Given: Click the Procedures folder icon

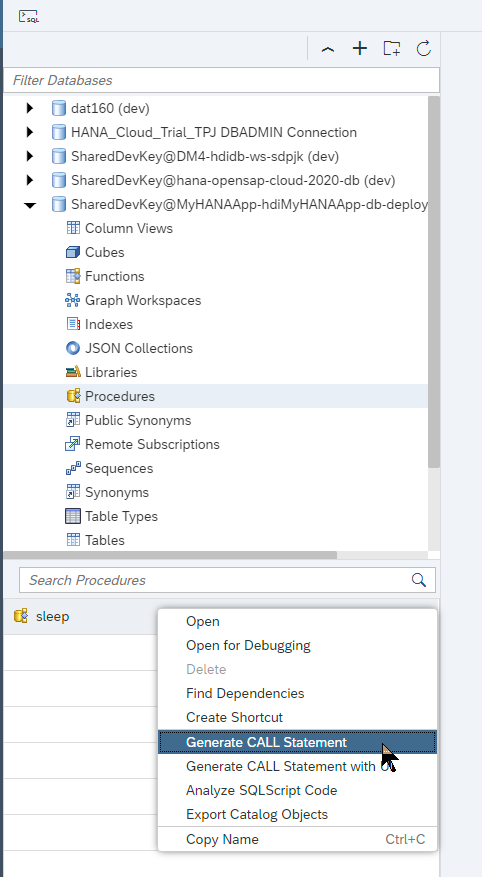Looking at the screenshot, I should pos(73,396).
